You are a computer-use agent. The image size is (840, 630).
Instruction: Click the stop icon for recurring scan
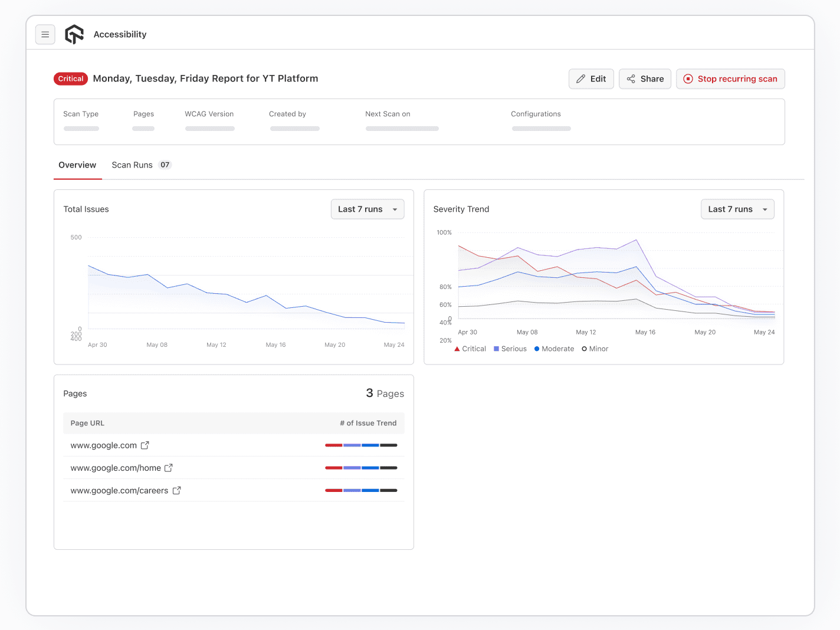click(x=688, y=79)
